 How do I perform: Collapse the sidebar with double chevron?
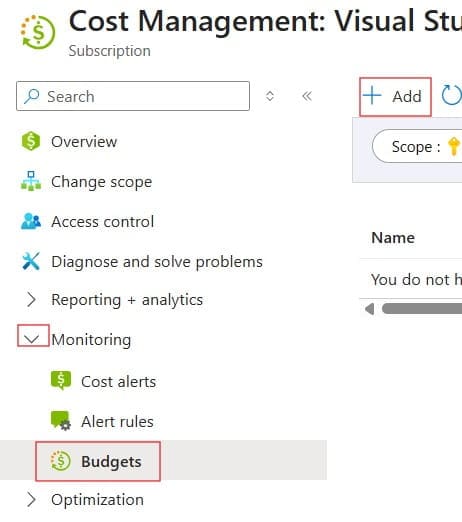coord(307,96)
